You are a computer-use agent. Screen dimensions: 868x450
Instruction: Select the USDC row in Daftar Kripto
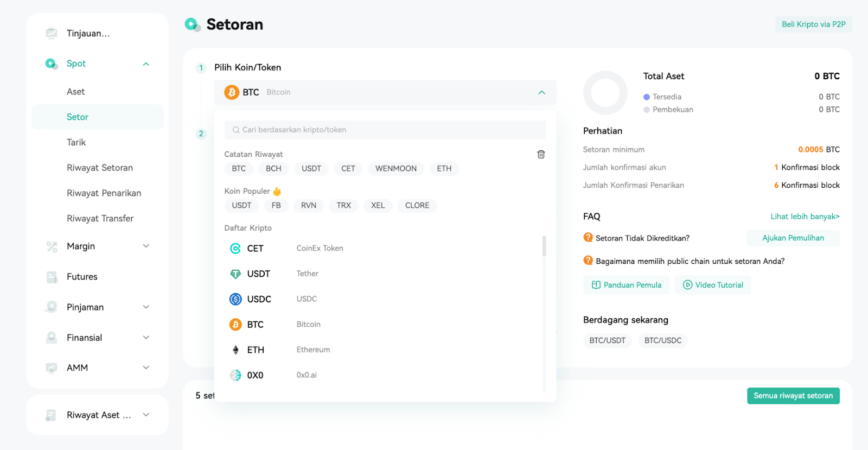point(383,299)
